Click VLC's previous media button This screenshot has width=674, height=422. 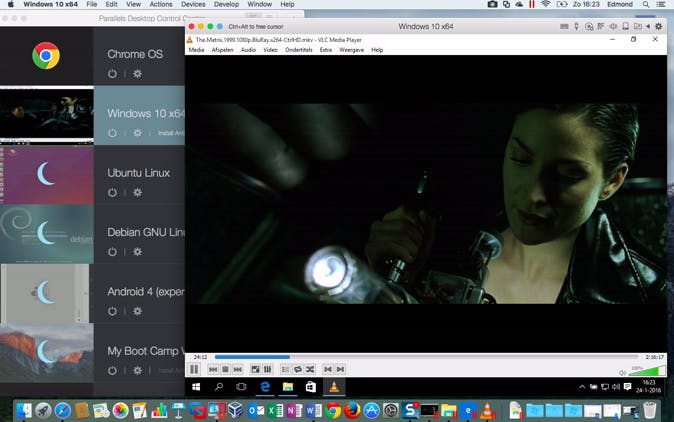(x=213, y=369)
